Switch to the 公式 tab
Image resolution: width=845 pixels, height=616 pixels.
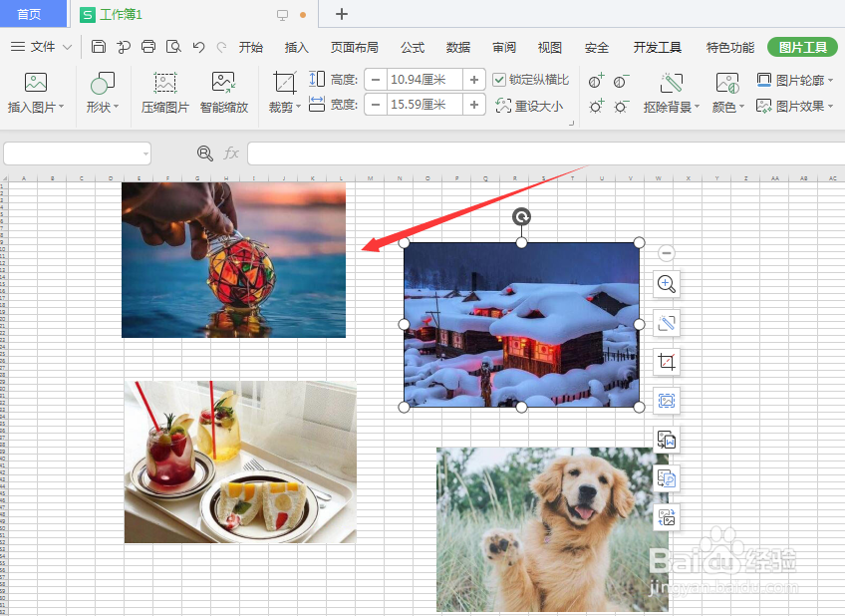tap(413, 48)
